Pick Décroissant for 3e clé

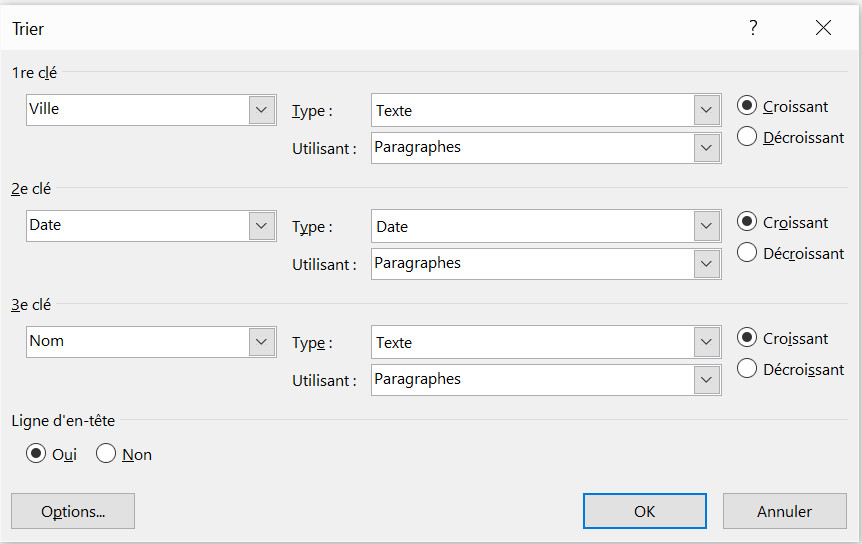pos(747,369)
